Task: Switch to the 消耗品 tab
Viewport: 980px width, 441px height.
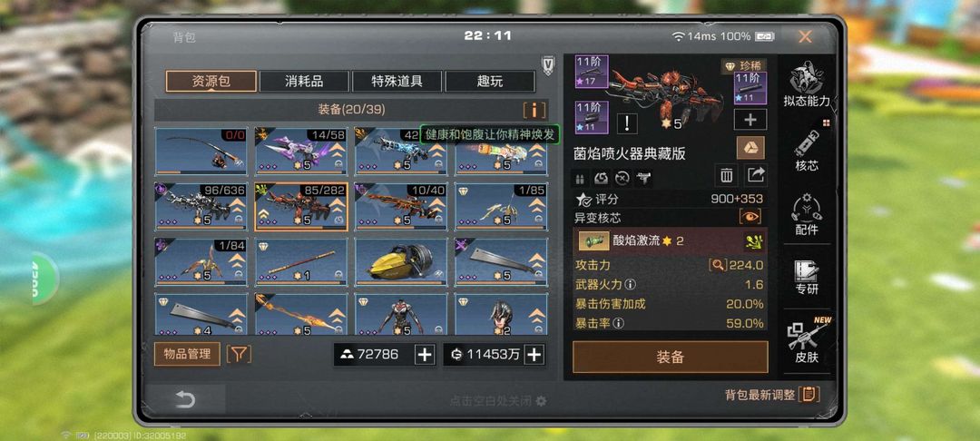Action: [304, 81]
